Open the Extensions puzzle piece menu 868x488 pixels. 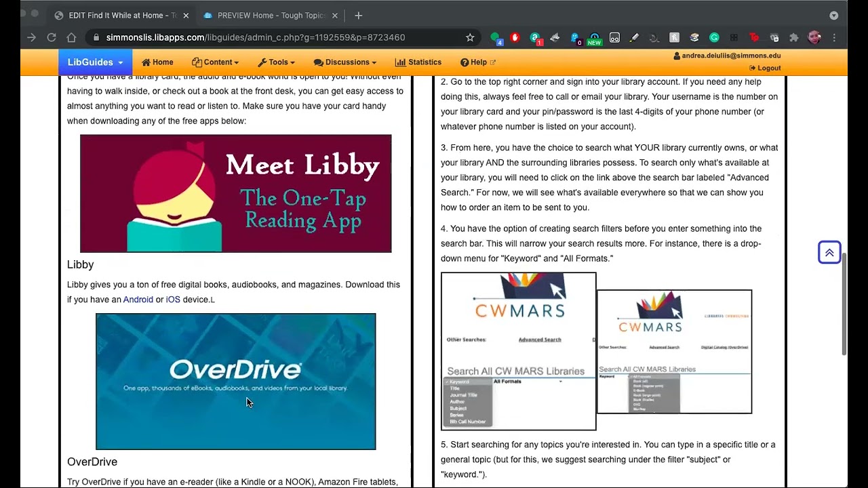794,38
